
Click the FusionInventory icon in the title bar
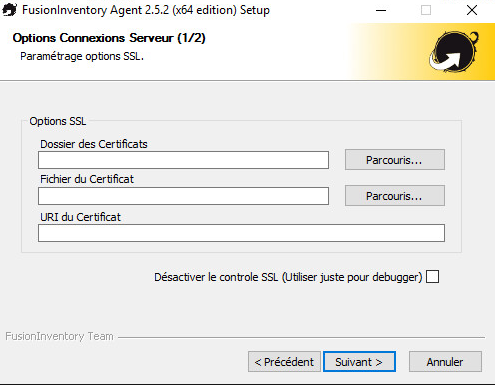point(9,10)
